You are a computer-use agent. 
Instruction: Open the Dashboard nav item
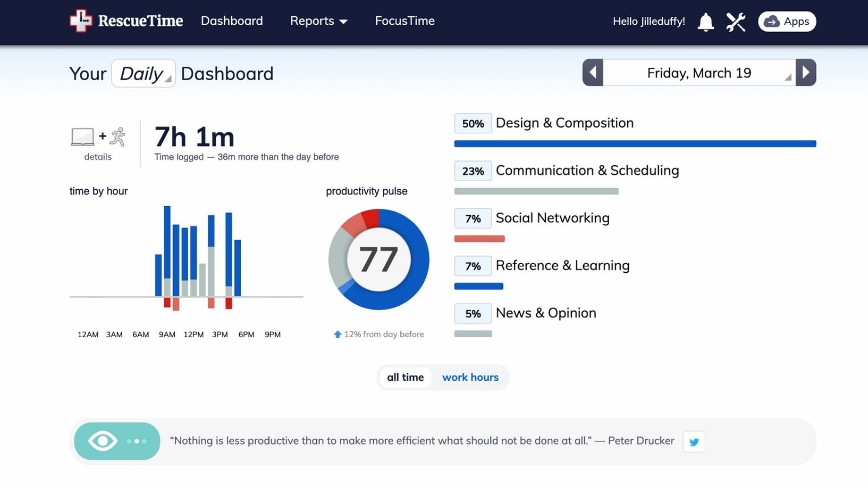point(232,21)
